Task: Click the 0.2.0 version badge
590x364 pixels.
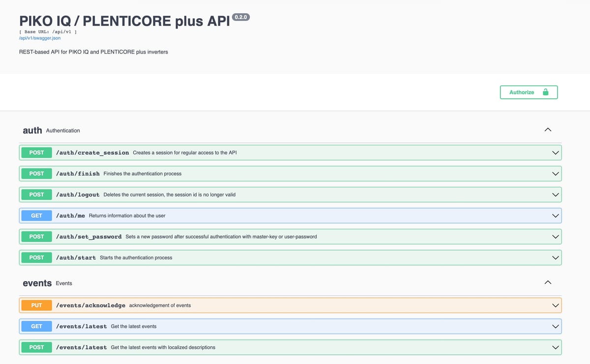Action: (x=241, y=17)
